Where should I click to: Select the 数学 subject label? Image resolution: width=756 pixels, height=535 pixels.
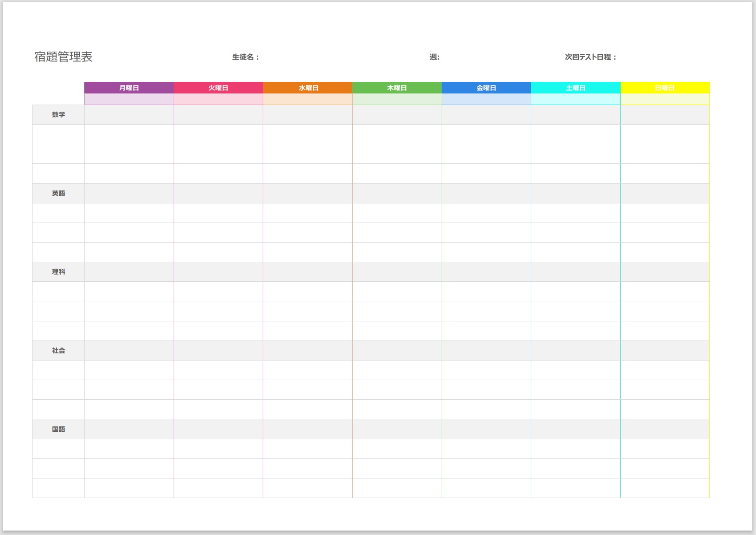pos(58,115)
